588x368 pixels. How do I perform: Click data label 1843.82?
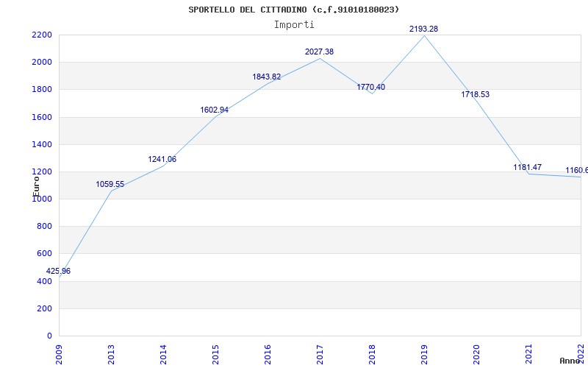[266, 77]
